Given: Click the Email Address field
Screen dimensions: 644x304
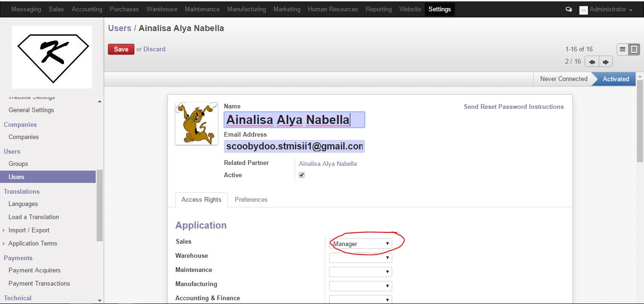Looking at the screenshot, I should click(294, 146).
